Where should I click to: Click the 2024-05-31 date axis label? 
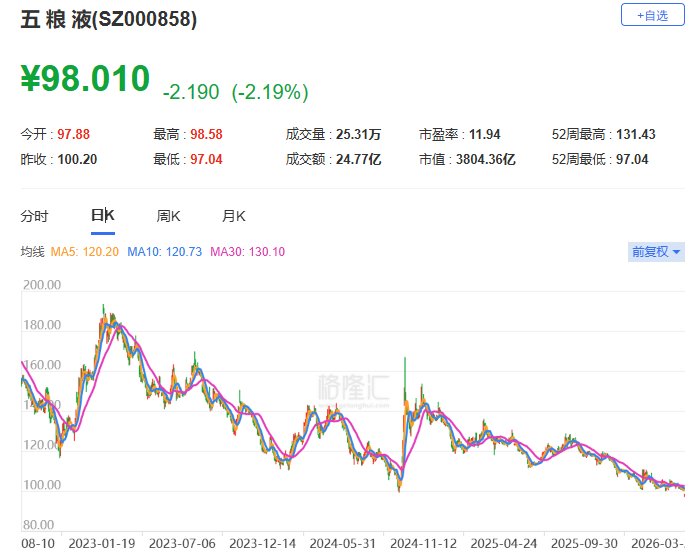pyautogui.click(x=343, y=543)
